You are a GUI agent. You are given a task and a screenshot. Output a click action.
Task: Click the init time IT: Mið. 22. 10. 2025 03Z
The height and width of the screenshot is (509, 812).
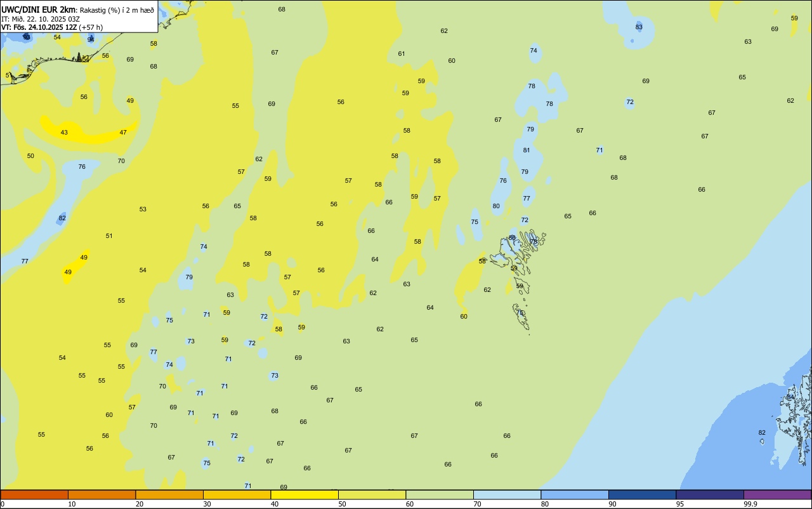40,19
